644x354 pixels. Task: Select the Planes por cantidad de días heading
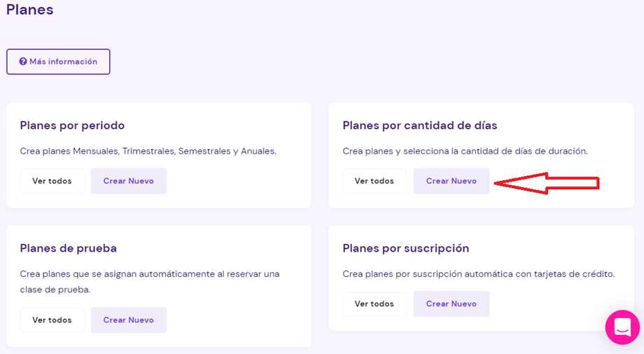[420, 125]
